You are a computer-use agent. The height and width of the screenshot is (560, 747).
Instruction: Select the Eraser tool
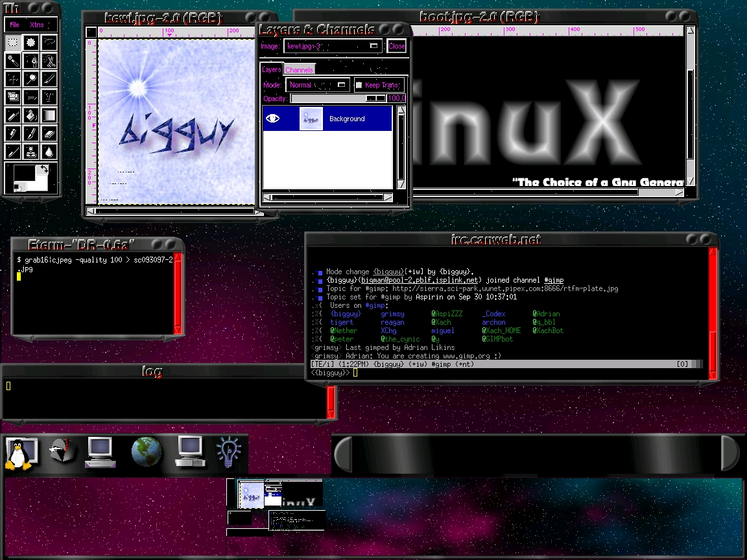(x=49, y=134)
